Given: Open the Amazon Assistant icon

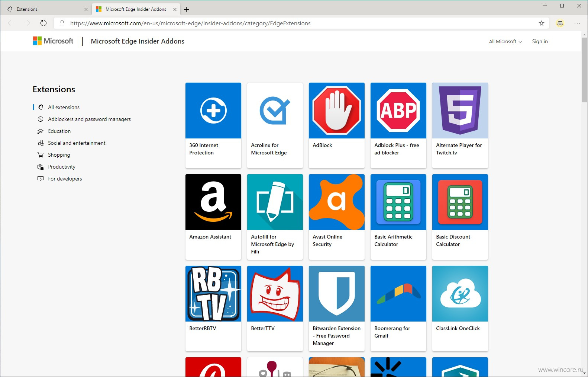Looking at the screenshot, I should click(213, 202).
